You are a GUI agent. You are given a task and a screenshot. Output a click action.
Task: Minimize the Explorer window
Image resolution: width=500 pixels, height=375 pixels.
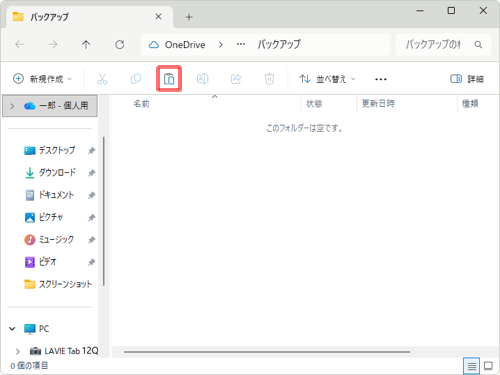tap(420, 11)
